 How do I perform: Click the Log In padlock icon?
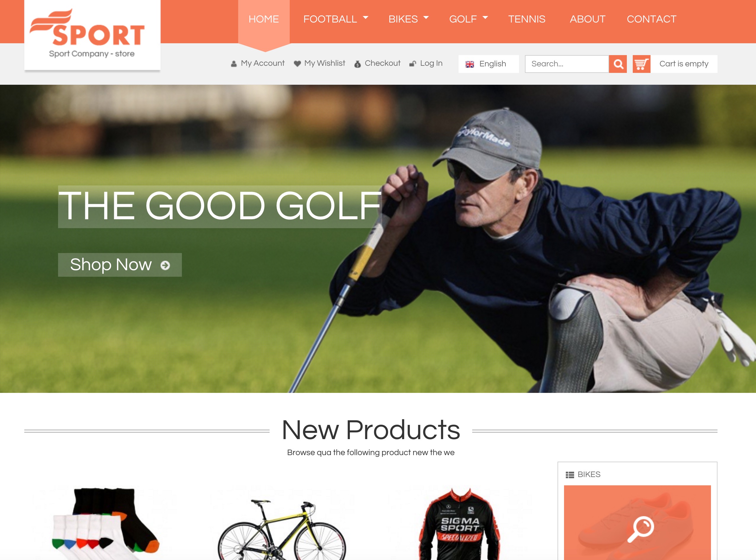[x=413, y=64]
